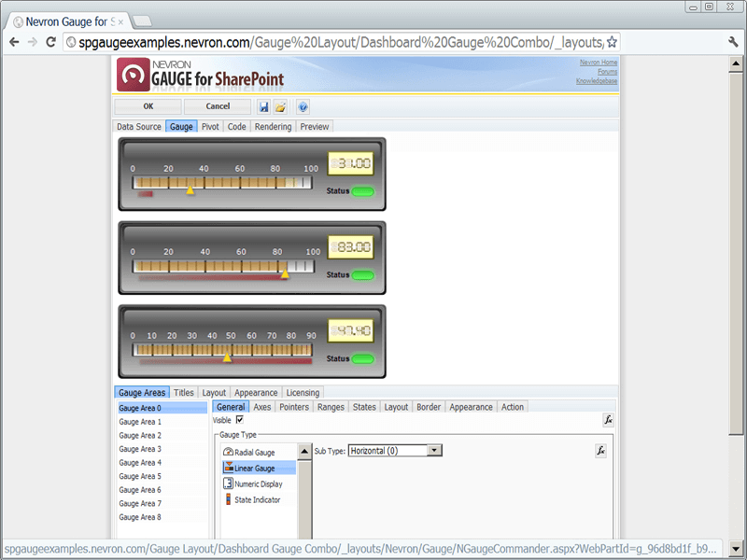Follow the Forums link
Viewport: 747px width, 560px height.
coord(608,72)
